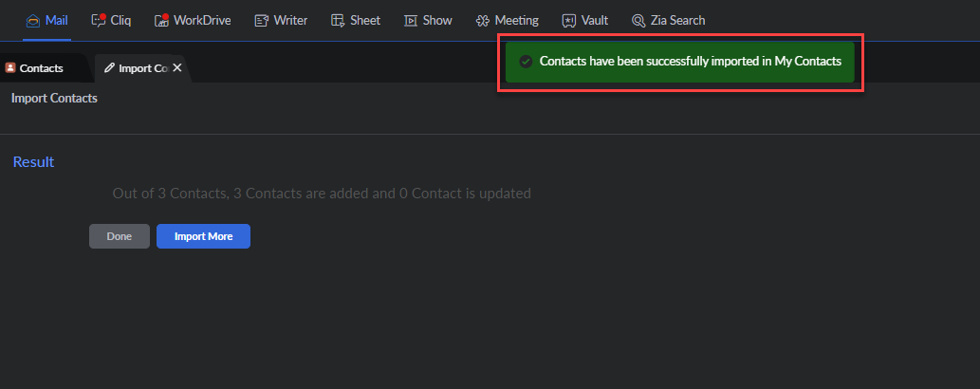Close the Import Contacts tab
Viewport: 980px width, 389px height.
[177, 67]
